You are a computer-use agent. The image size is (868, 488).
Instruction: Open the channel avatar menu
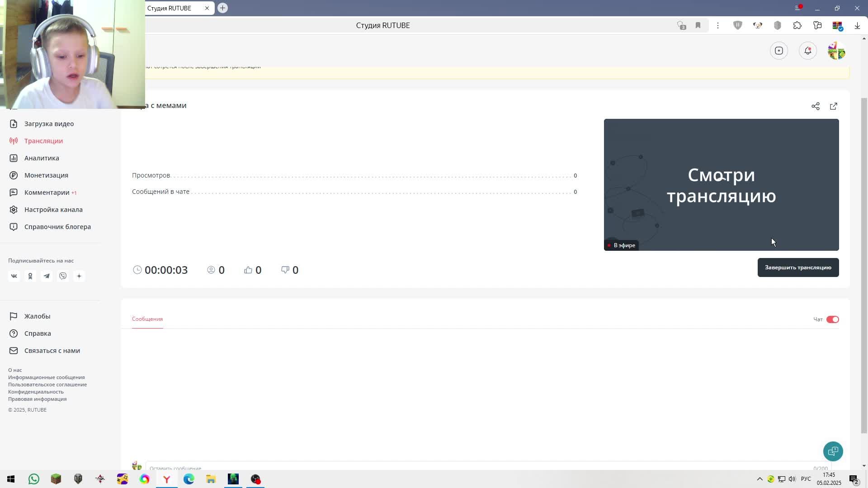(837, 51)
